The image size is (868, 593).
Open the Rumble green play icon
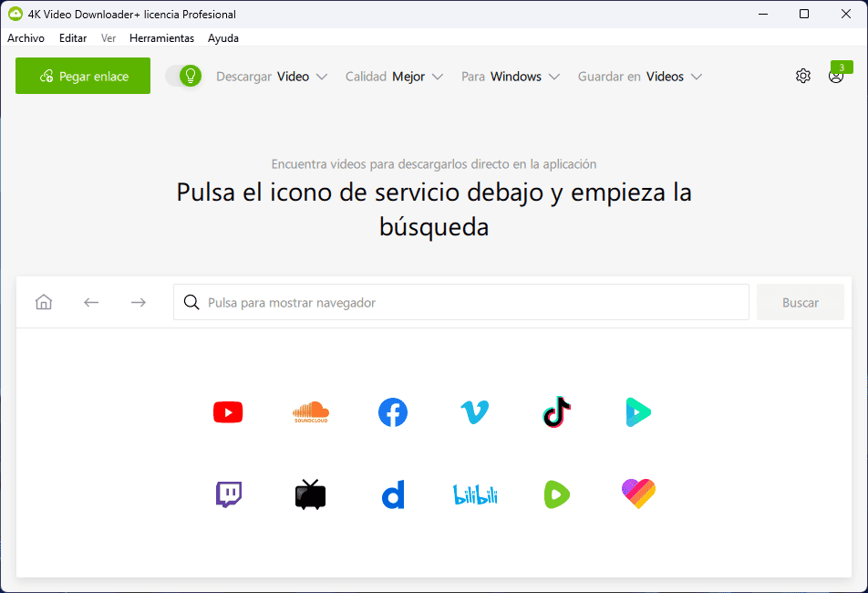click(557, 494)
